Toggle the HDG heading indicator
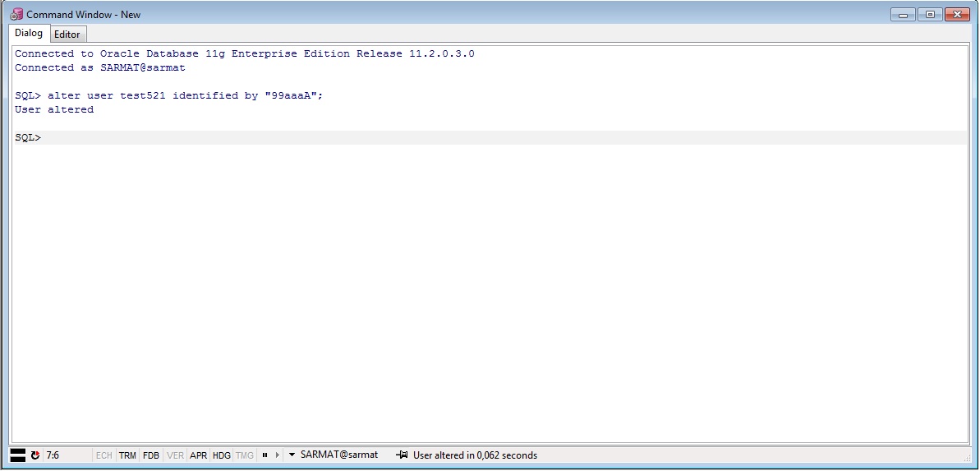The image size is (980, 471). pyautogui.click(x=222, y=455)
